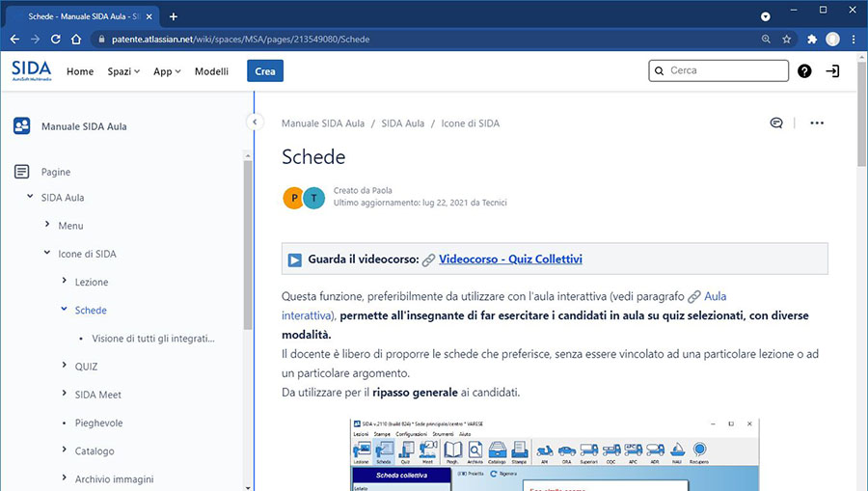Image resolution: width=868 pixels, height=491 pixels.
Task: Open the Spazi dropdown menu
Action: click(x=123, y=71)
